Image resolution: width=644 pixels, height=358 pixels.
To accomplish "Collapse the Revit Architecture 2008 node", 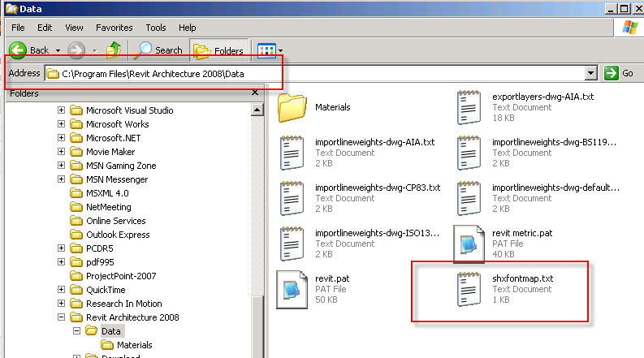I will click(x=61, y=317).
